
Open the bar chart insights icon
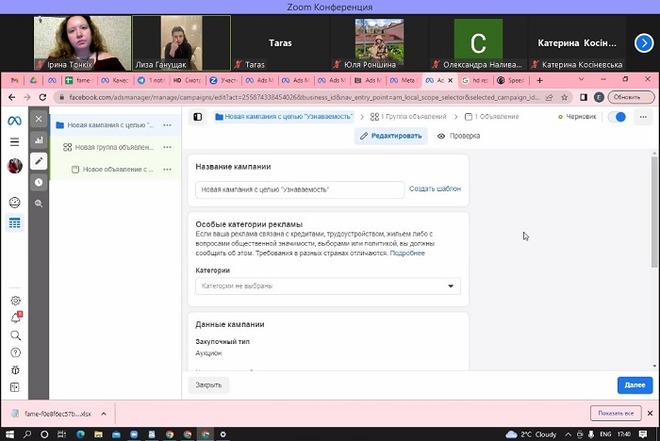coord(39,140)
